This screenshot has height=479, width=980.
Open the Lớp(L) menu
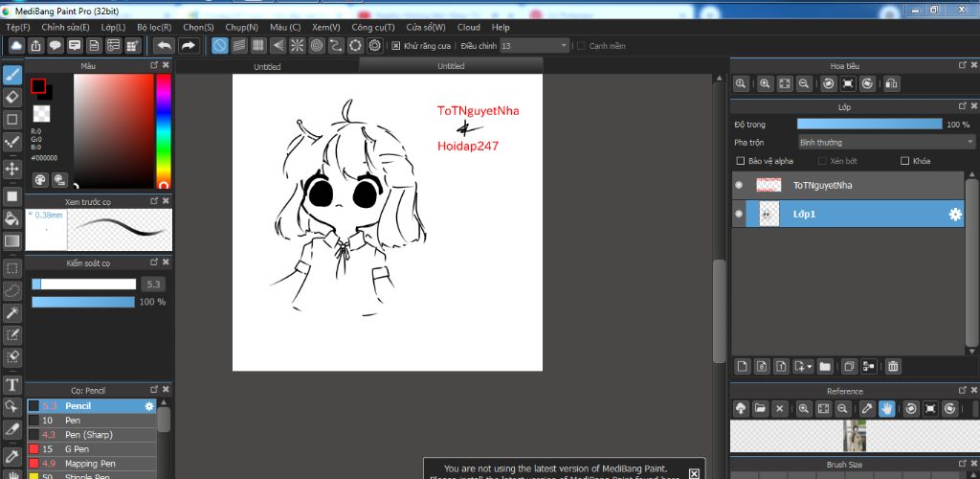[x=113, y=28]
